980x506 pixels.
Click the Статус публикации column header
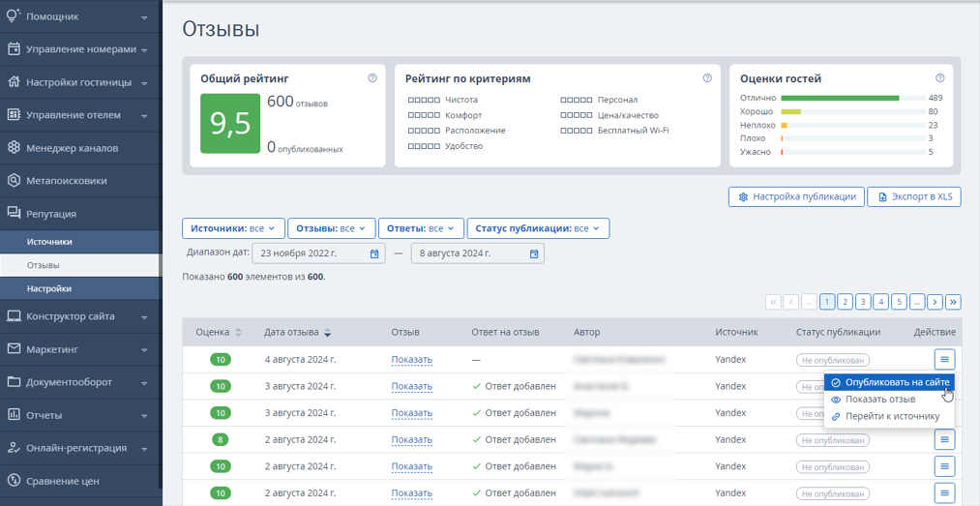coord(838,333)
